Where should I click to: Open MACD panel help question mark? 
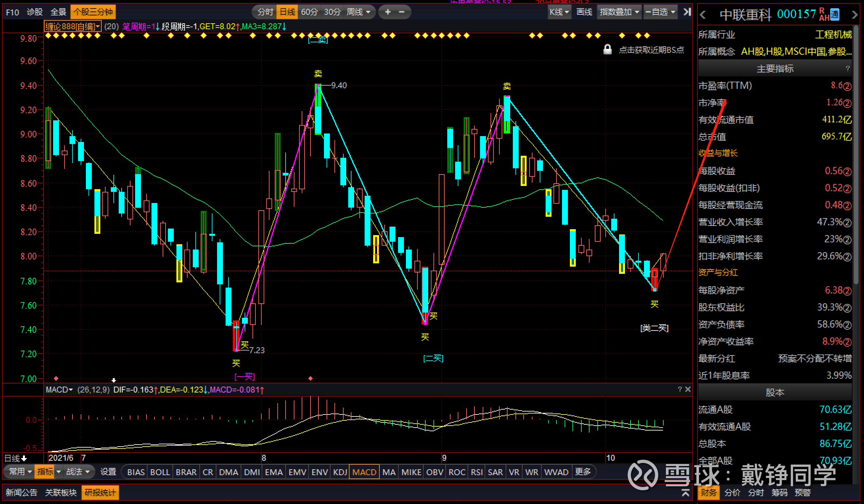[679, 389]
